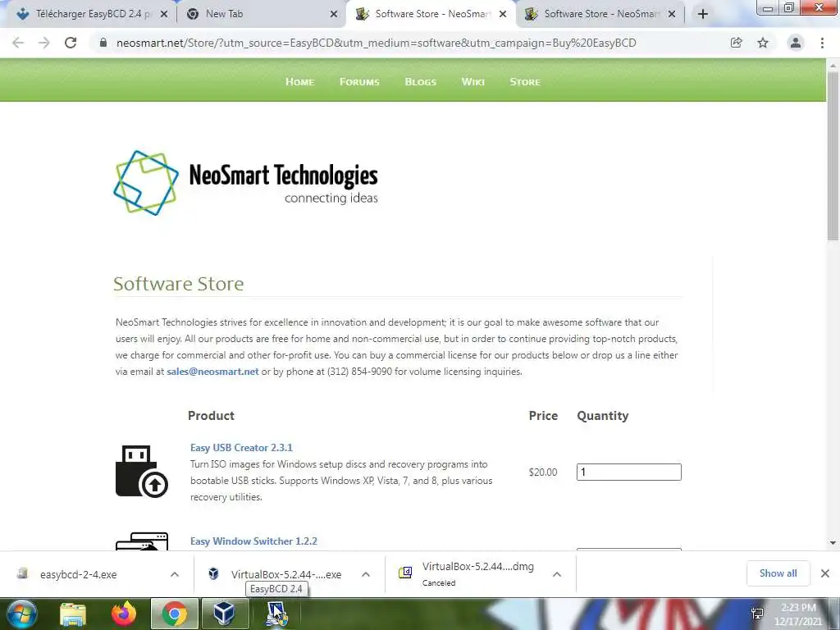
Task: Click the browser forward arrow
Action: tap(44, 43)
